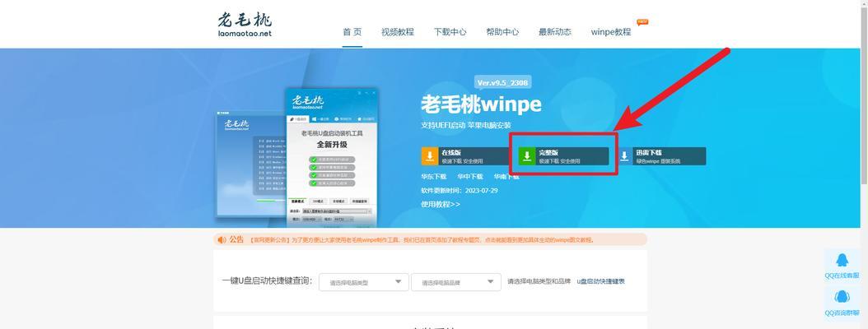This screenshot has height=329, width=868.
Task: Choose the 迅雷下载 button
Action: click(661, 156)
